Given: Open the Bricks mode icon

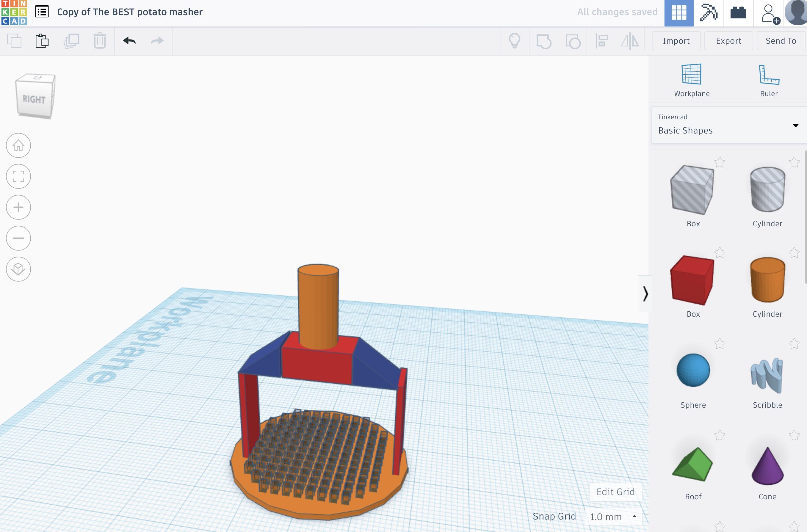Looking at the screenshot, I should tap(738, 13).
